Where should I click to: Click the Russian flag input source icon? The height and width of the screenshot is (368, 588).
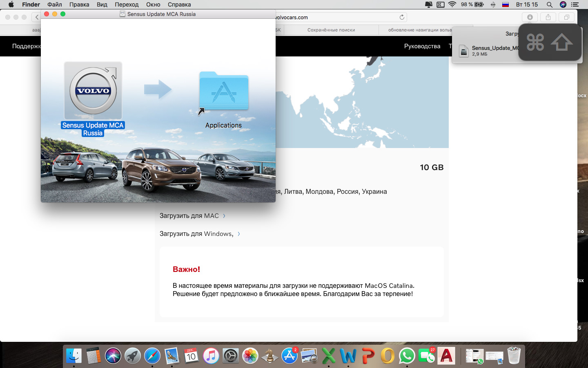click(x=506, y=4)
